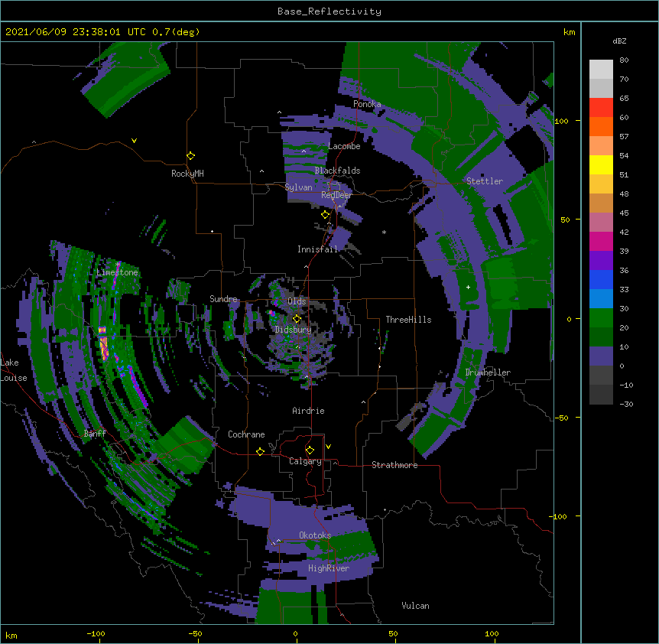The width and height of the screenshot is (659, 644).
Task: Select the 80 dBZ light gray swatch
Action: click(601, 70)
